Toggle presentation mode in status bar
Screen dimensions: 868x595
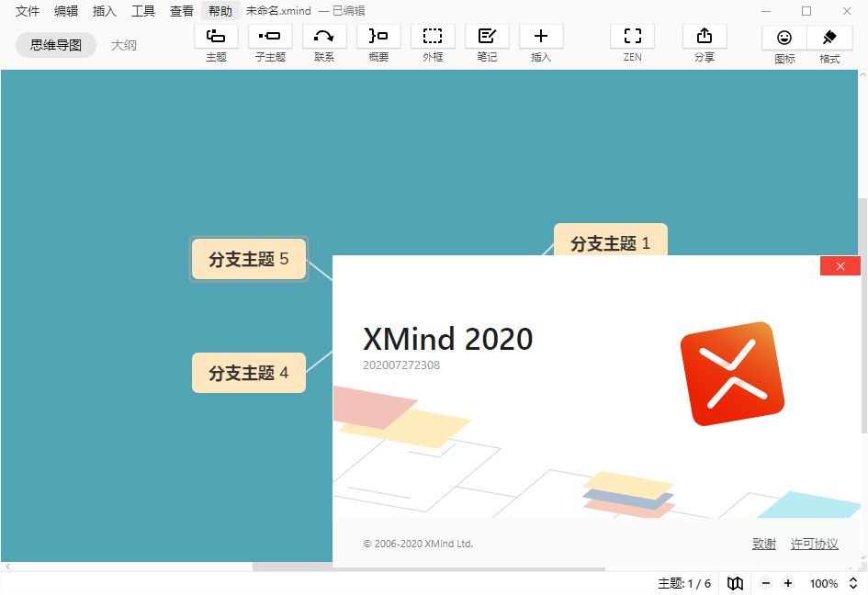coord(735,583)
